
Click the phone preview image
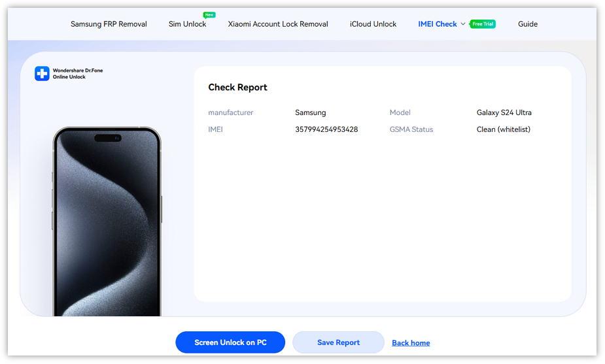click(107, 222)
